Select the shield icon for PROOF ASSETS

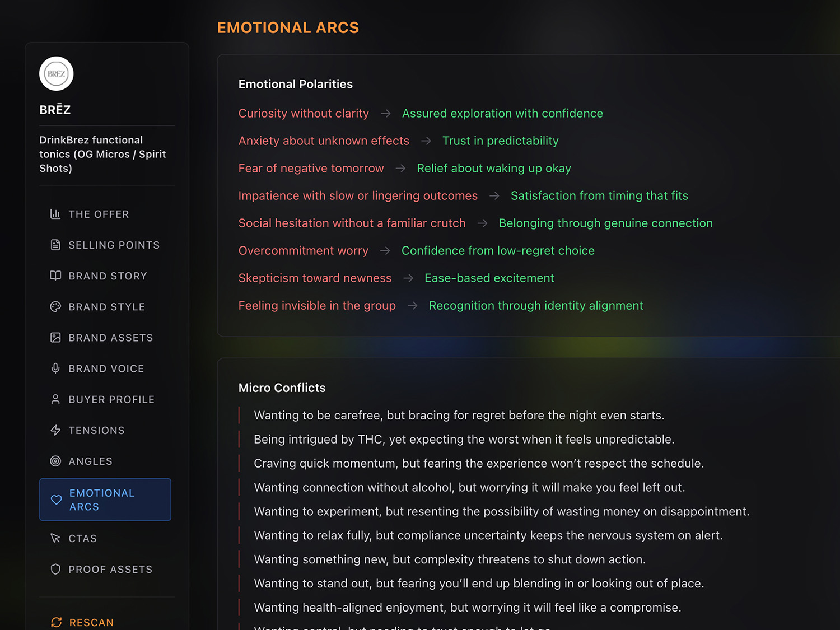tap(55, 569)
